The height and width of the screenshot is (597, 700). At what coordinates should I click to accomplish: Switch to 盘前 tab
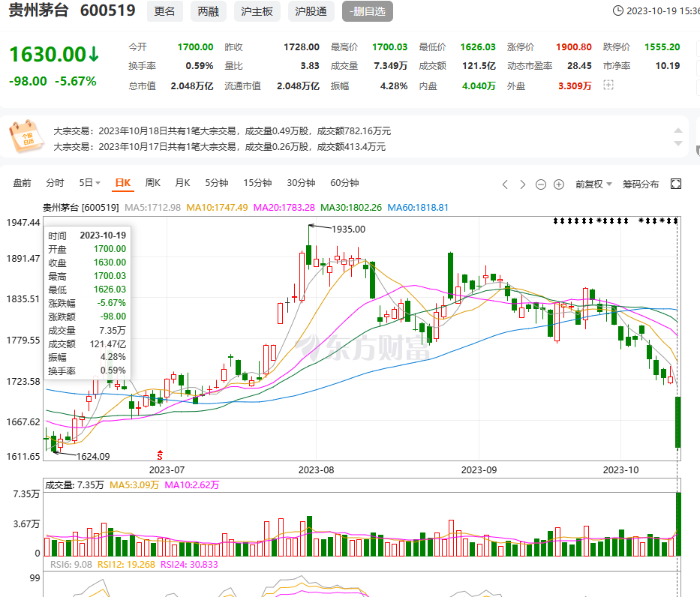[22, 183]
